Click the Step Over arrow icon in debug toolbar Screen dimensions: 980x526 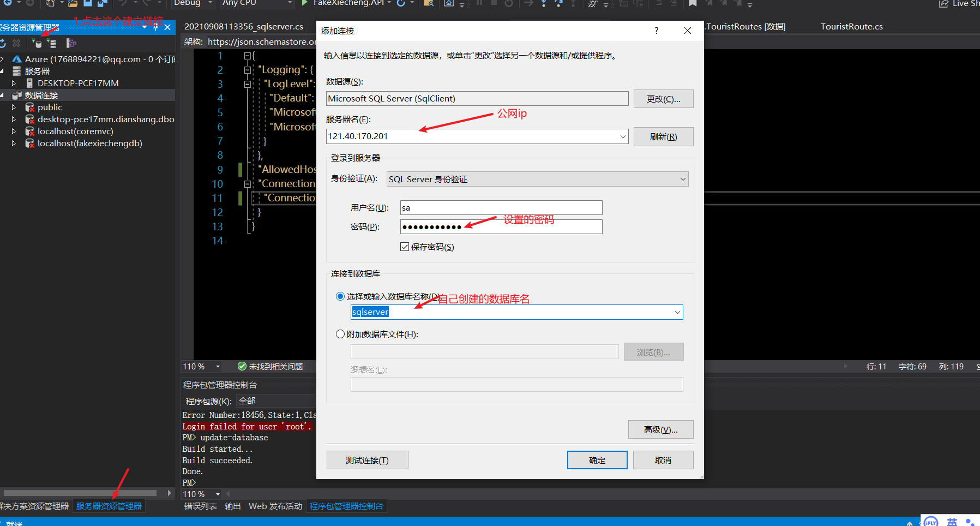tap(558, 3)
